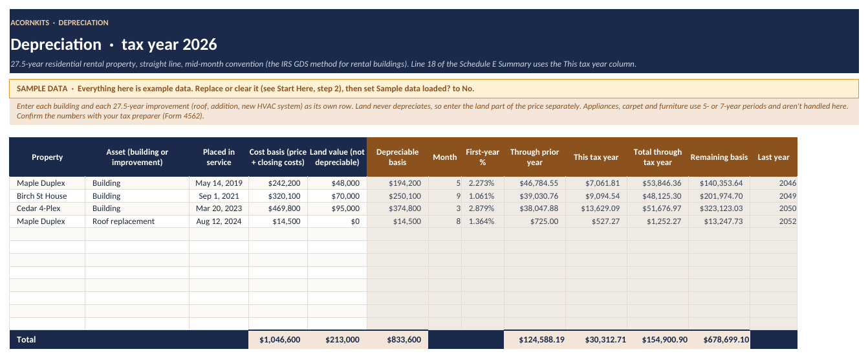This screenshot has width=868, height=358.
Task: Click the $51,676.97 total through cell
Action: click(x=657, y=208)
